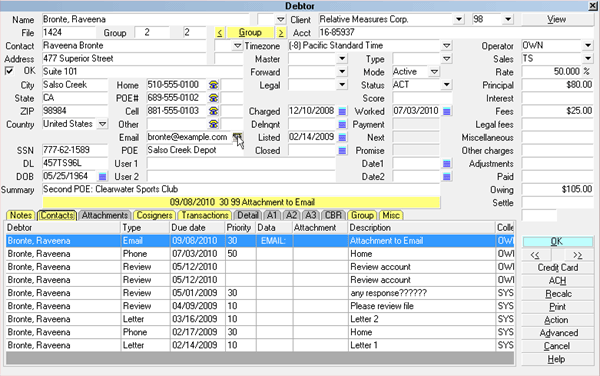The width and height of the screenshot is (600, 376).
Task: Select the 'Letter 2' contact row
Action: 260,319
